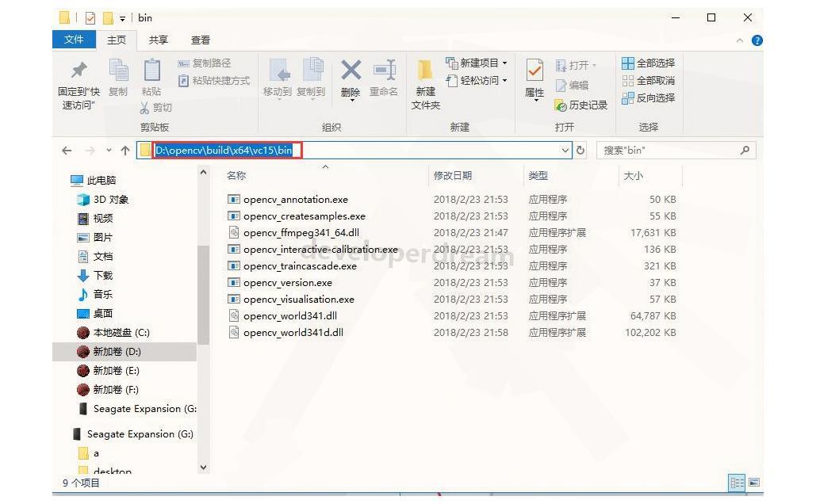This screenshot has width=816, height=504.
Task: Switch to details view icon
Action: (737, 483)
